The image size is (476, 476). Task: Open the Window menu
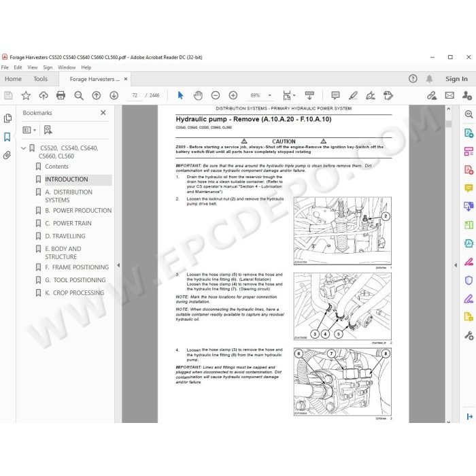click(x=67, y=67)
